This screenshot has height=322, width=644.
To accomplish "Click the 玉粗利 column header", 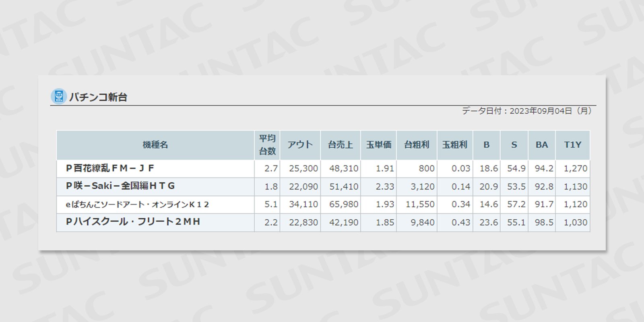I will 455,145.
